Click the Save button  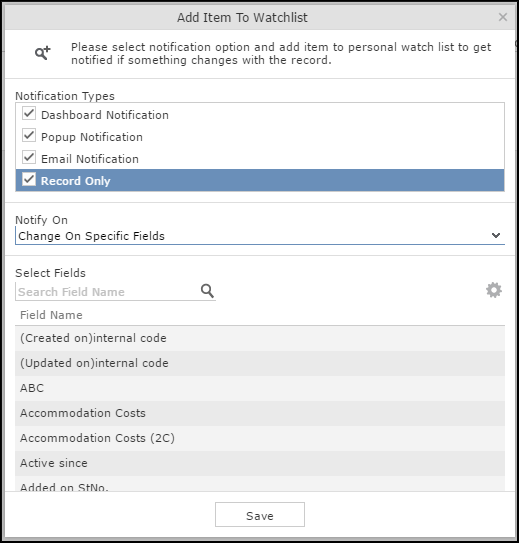coord(260,515)
